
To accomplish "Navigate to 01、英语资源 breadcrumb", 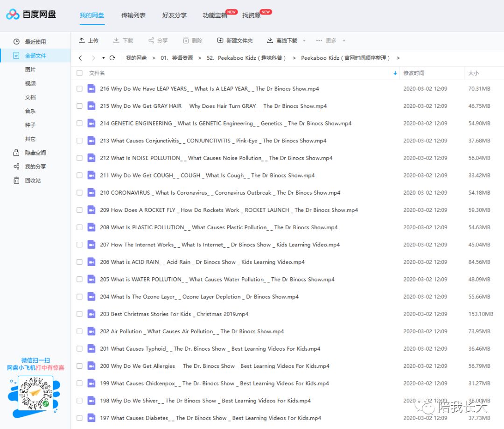I will (177, 58).
